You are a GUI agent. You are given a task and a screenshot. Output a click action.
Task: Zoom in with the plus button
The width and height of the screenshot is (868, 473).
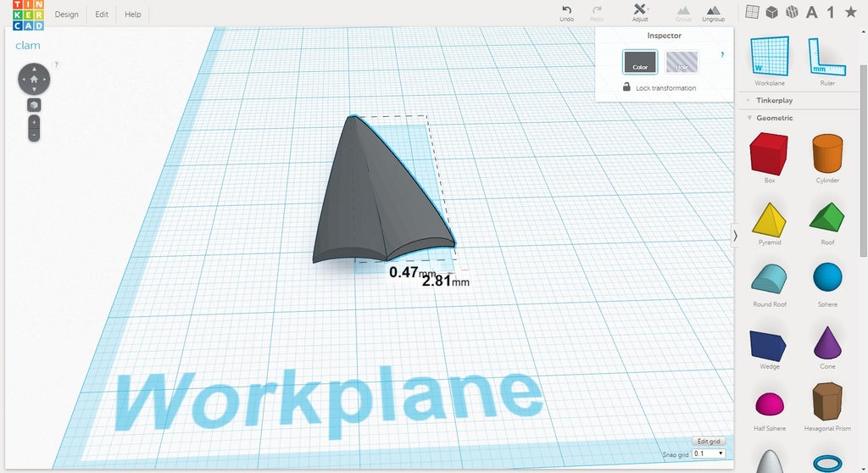coord(34,122)
